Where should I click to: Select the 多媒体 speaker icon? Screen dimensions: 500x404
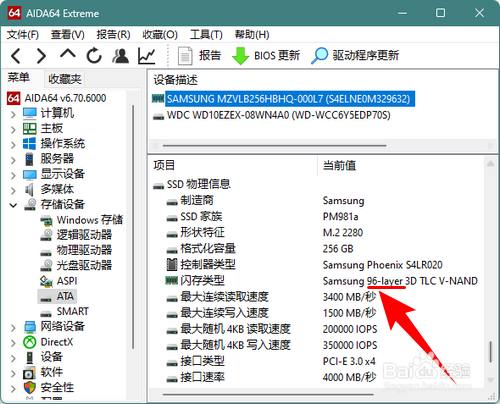tap(30, 190)
